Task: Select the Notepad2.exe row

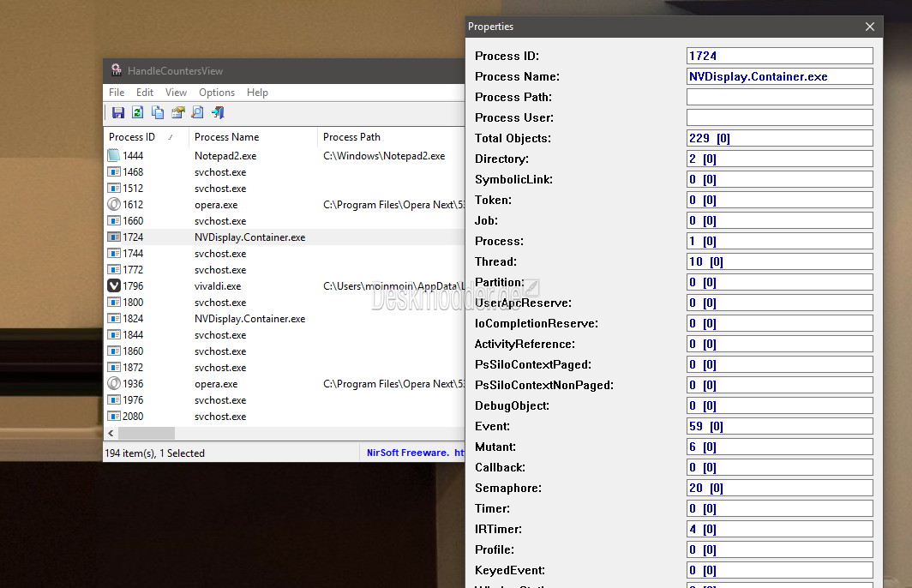Action: [285, 155]
